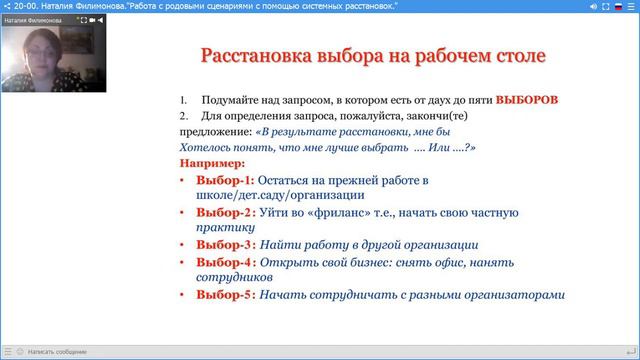This screenshot has height=360, width=640.
Task: Open chat options menu icon at bottom left
Action: (x=8, y=351)
